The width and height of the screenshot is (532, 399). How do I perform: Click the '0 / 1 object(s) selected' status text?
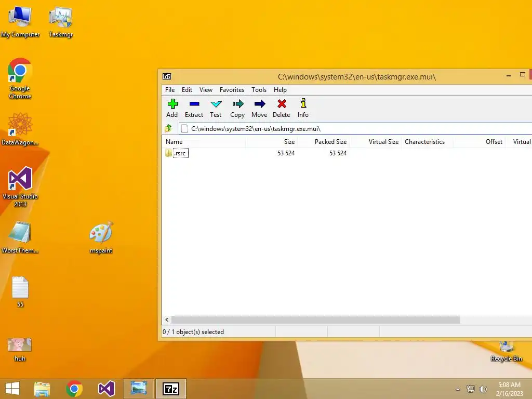pos(193,332)
